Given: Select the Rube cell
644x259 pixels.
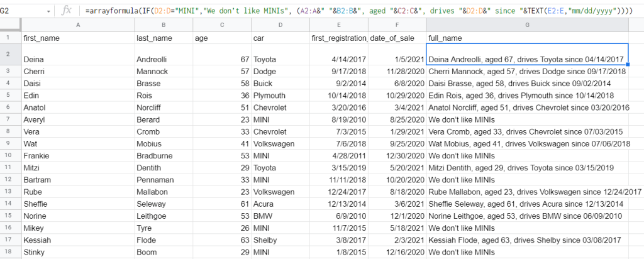Looking at the screenshot, I should (x=78, y=192).
